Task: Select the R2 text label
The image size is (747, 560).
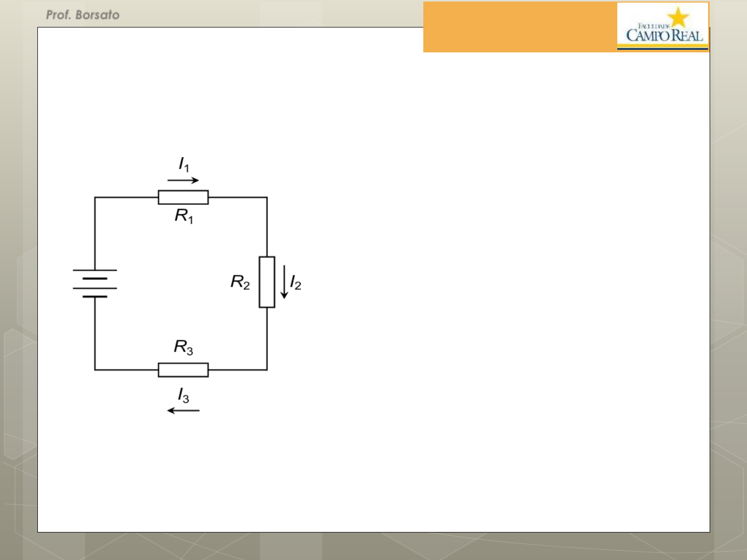Action: point(240,282)
